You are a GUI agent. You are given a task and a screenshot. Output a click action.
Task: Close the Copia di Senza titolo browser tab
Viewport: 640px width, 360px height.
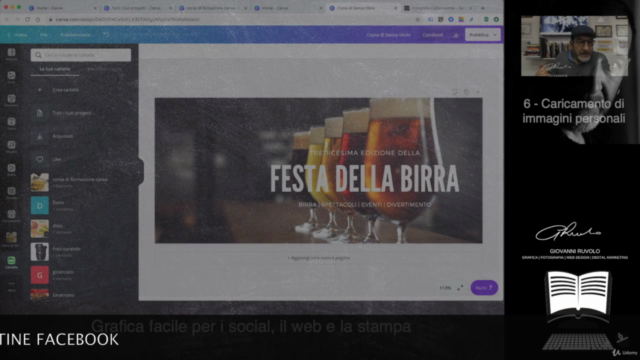(x=395, y=8)
